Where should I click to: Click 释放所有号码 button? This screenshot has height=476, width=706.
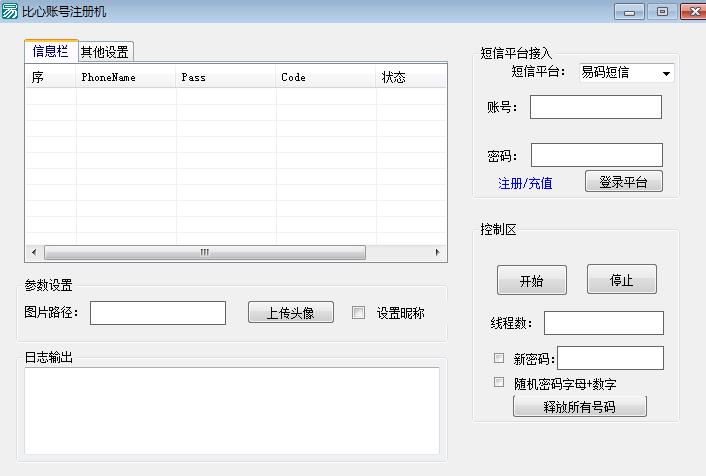point(579,407)
